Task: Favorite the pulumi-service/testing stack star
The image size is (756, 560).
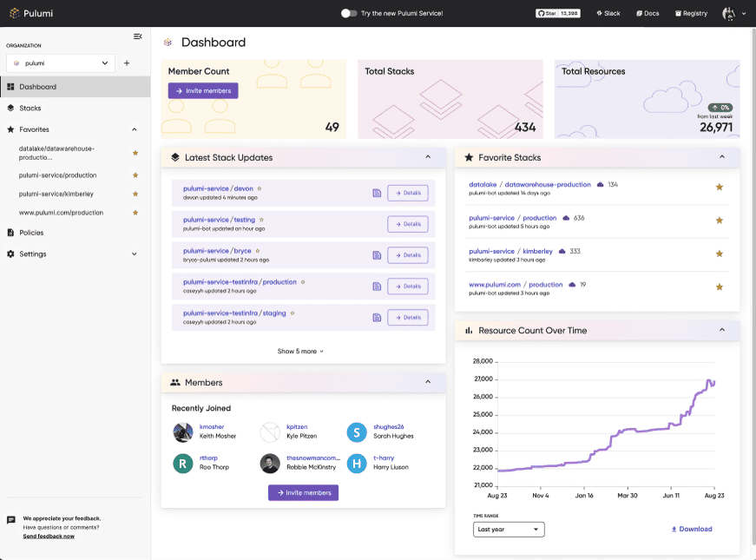Action: (260, 220)
